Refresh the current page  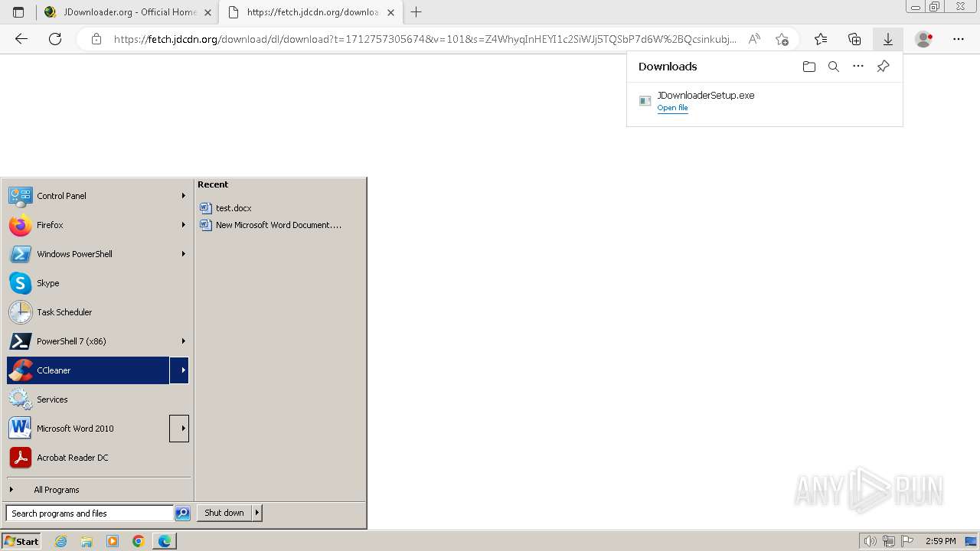click(55, 39)
